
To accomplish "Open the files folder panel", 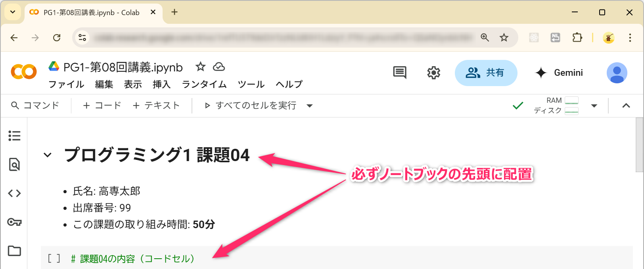I will click(14, 251).
